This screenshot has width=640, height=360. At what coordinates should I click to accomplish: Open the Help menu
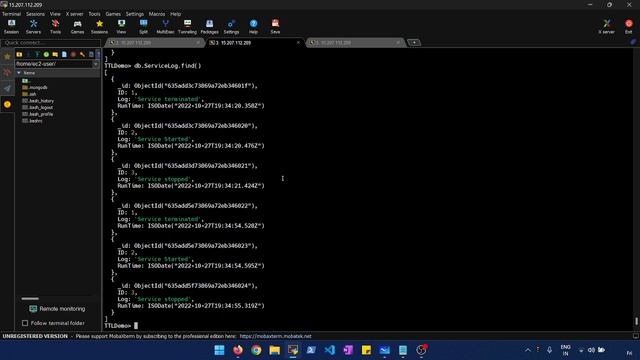[176, 14]
